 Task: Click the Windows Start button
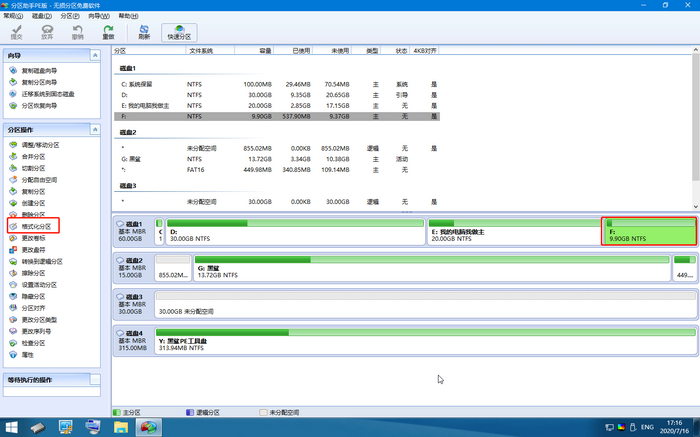(x=12, y=427)
